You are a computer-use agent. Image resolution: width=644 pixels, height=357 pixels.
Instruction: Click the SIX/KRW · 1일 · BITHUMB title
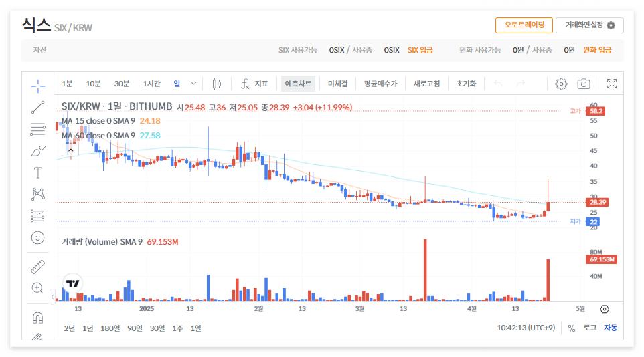[x=116, y=107]
